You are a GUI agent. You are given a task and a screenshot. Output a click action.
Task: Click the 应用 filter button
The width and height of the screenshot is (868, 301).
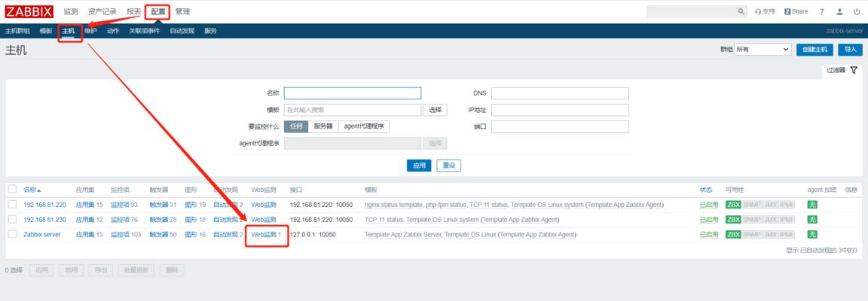[419, 166]
